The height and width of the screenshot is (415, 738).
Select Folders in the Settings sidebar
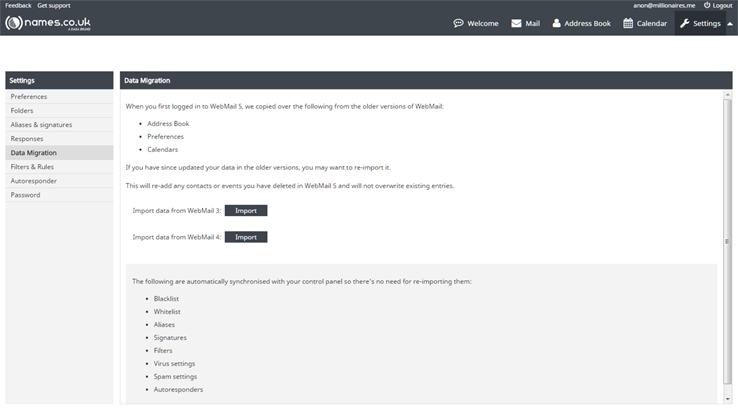22,111
